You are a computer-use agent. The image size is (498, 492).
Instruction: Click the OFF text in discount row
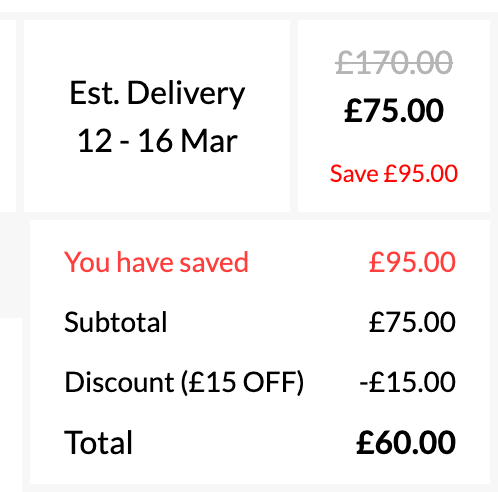click(x=269, y=382)
